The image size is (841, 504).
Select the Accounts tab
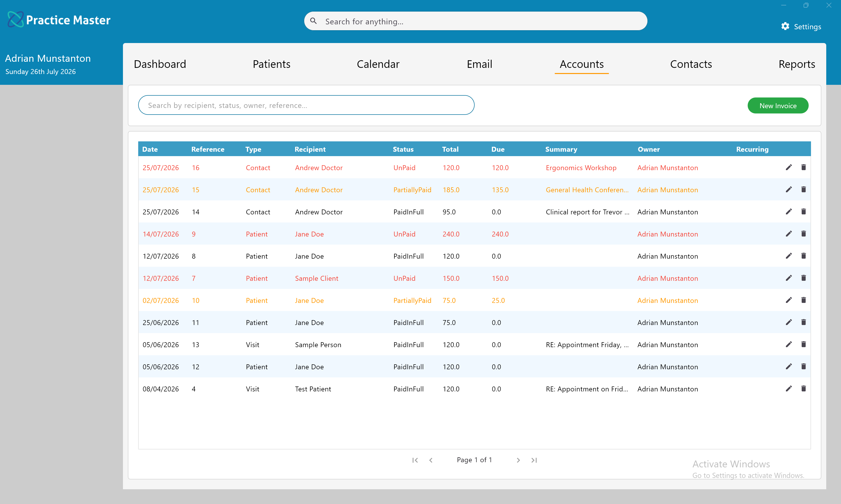click(x=582, y=64)
